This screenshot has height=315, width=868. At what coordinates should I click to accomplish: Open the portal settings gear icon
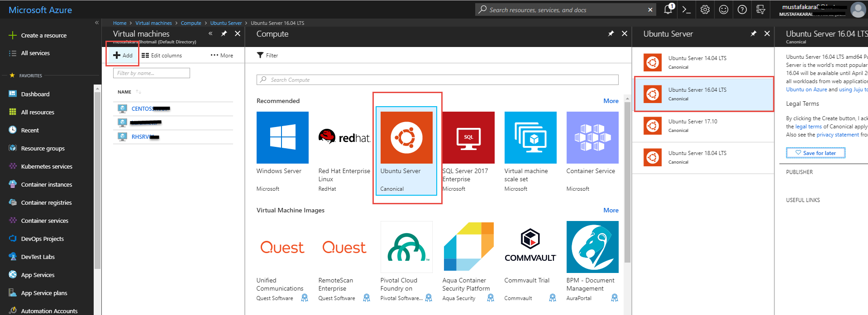click(705, 9)
